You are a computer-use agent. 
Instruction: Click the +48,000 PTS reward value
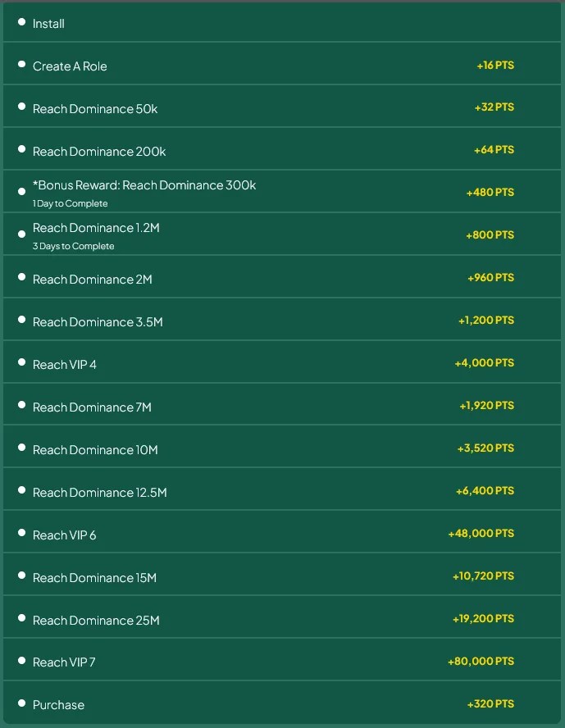pos(481,534)
